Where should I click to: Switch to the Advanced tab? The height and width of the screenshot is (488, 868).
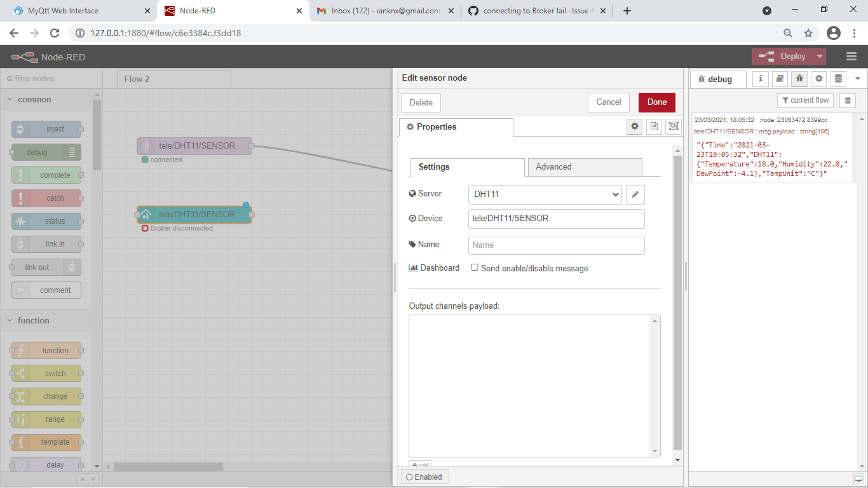click(553, 167)
